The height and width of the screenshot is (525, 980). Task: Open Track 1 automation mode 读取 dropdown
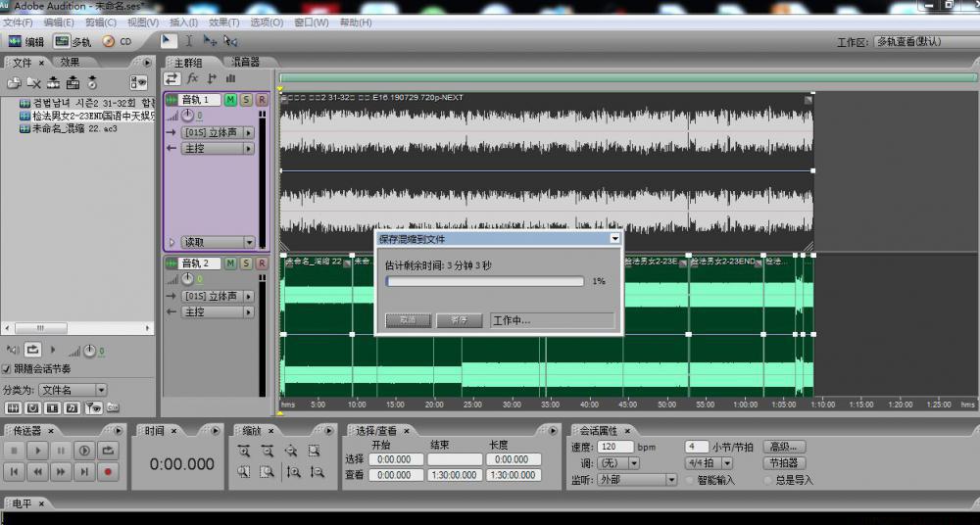[218, 242]
